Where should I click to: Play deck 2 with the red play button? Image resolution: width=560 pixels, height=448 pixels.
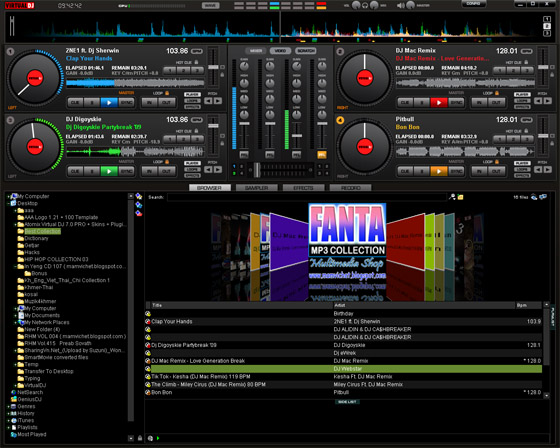(x=439, y=103)
